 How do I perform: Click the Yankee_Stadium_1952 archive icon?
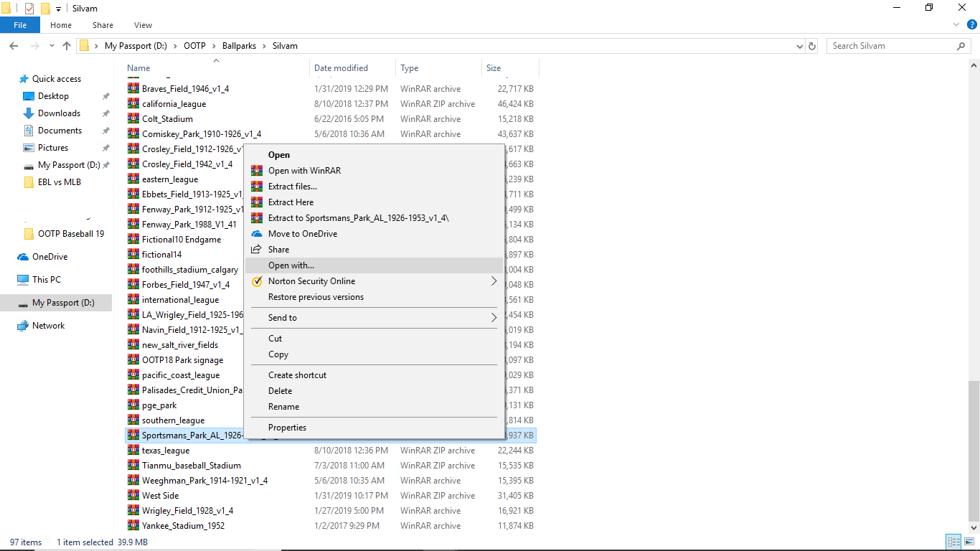[x=133, y=526]
